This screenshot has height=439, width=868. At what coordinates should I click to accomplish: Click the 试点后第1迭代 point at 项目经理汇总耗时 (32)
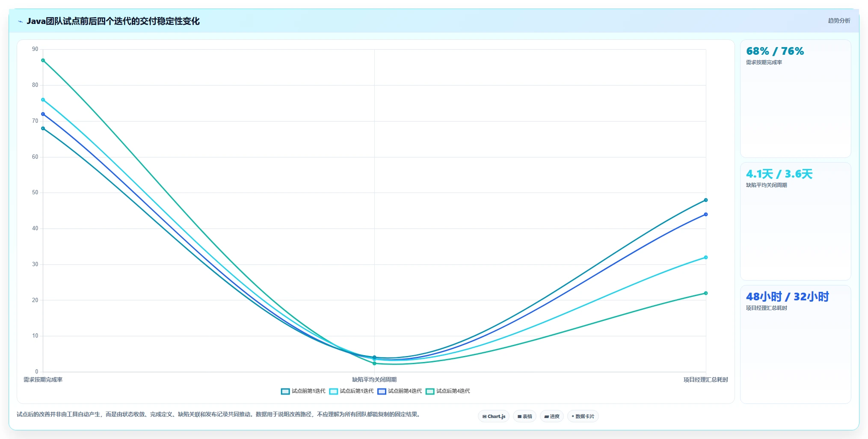click(706, 258)
